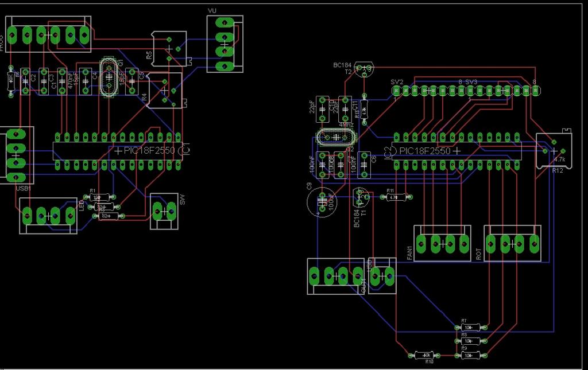
Task: Select the SW switch connector
Action: 164,211
